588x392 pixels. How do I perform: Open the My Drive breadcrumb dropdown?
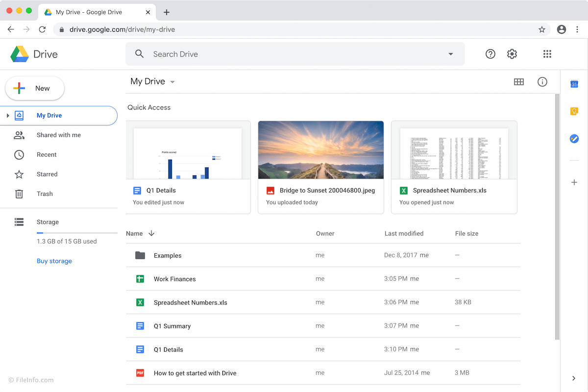coord(172,82)
